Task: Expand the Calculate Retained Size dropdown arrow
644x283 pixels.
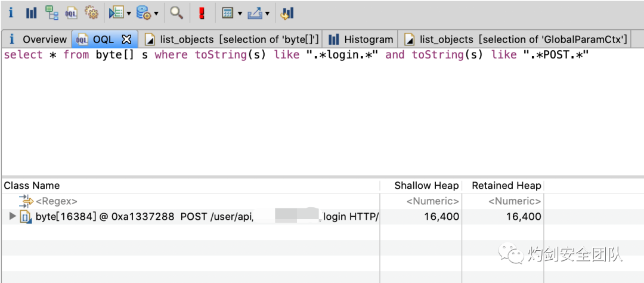Action: coord(240,14)
